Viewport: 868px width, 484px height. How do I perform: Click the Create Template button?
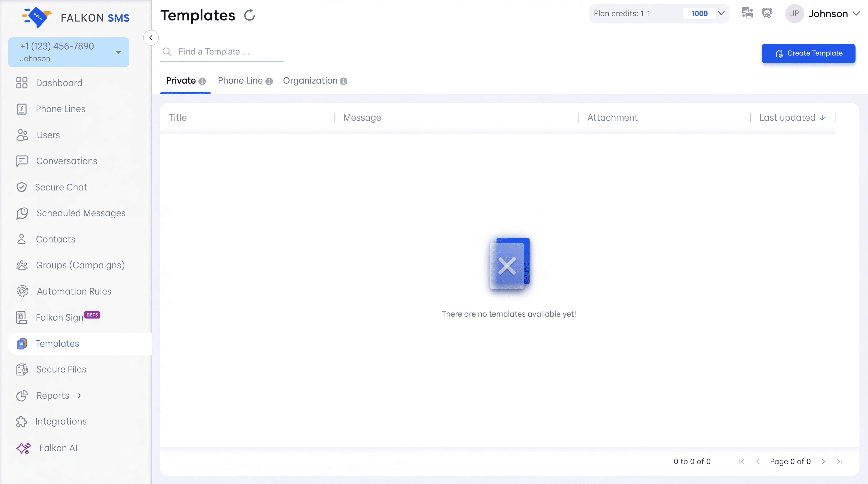click(808, 53)
